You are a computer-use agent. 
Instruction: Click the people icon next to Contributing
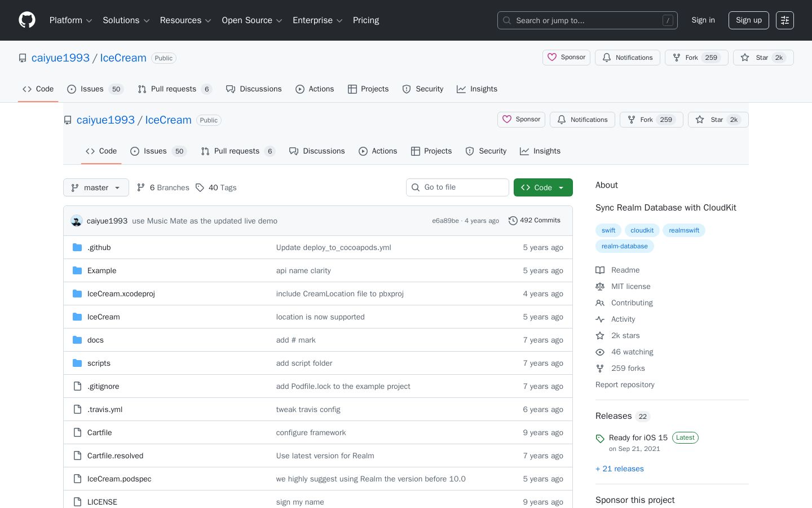(x=600, y=303)
